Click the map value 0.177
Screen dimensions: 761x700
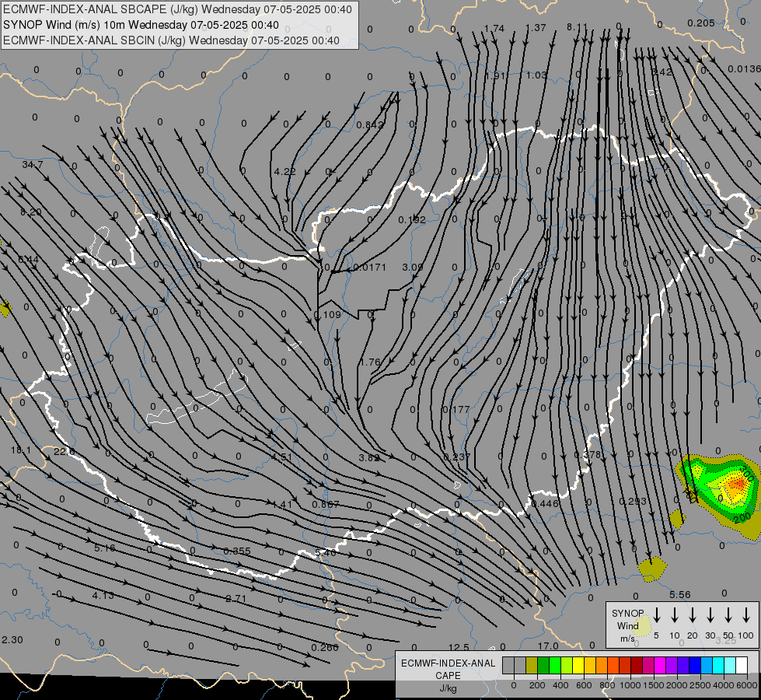(456, 410)
